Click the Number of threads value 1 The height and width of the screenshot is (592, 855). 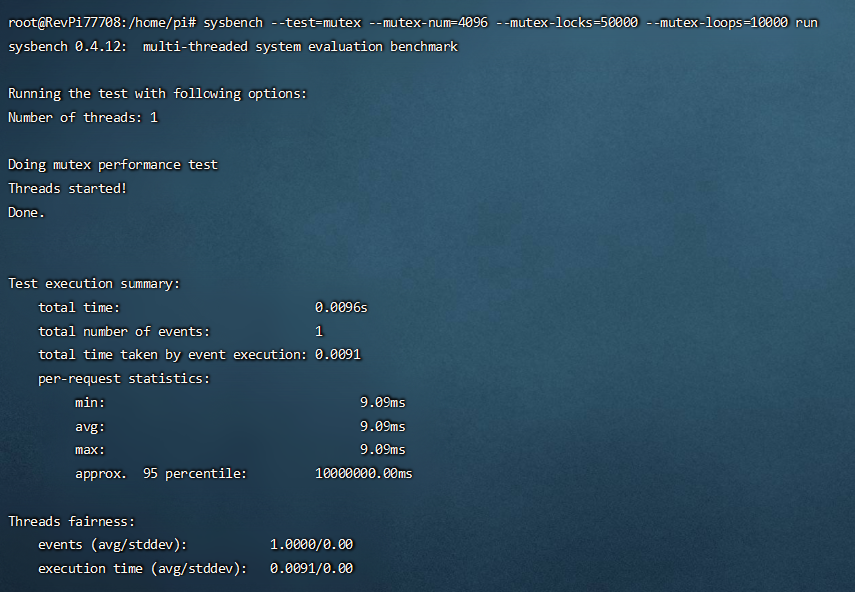click(x=154, y=117)
